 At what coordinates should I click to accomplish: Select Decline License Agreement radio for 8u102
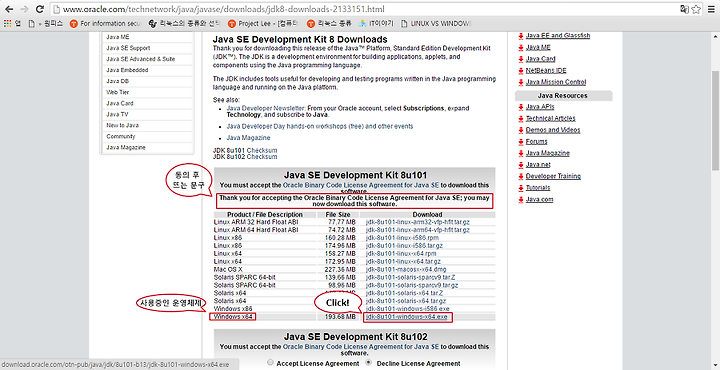pos(368,363)
